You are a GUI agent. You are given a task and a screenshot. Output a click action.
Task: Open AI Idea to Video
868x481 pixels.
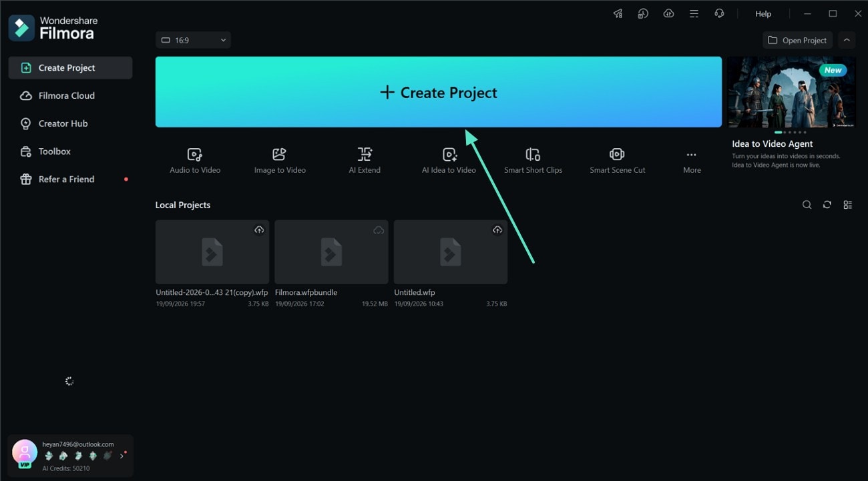449,161
